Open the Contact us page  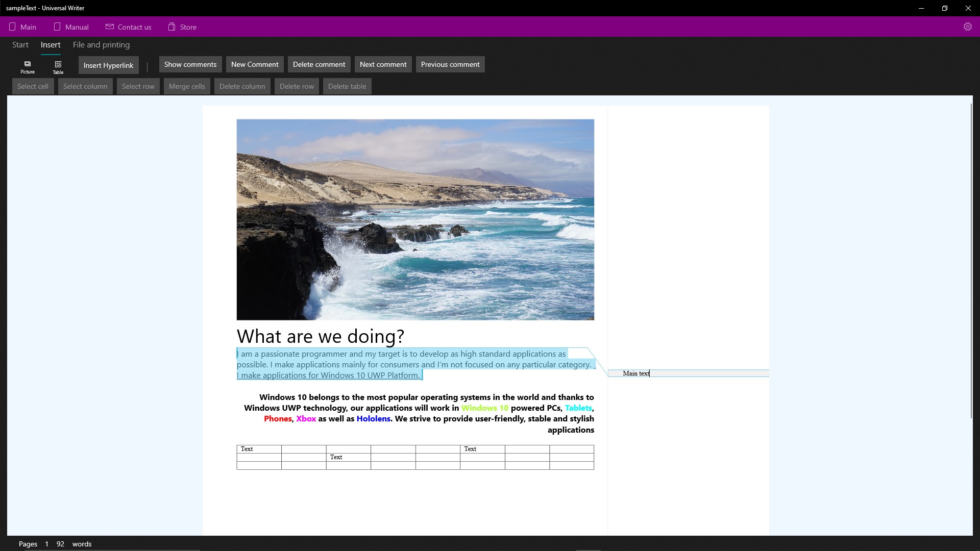tap(128, 27)
